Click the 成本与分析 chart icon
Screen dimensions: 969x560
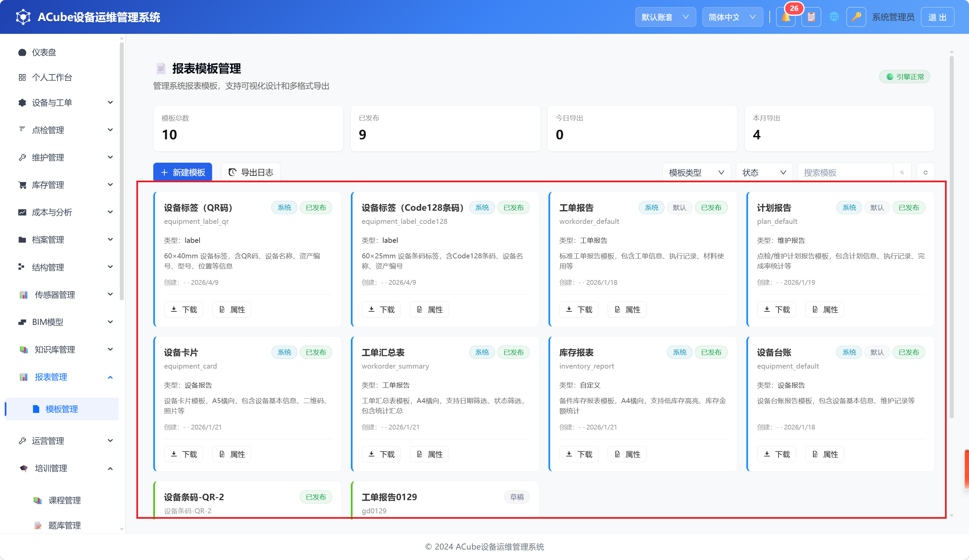tap(22, 213)
